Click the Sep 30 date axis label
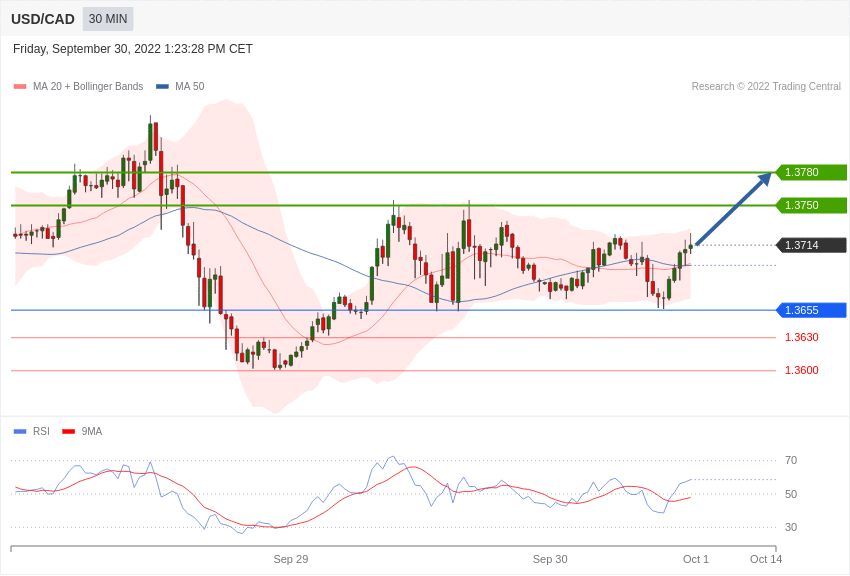The image size is (850, 576). [x=550, y=559]
